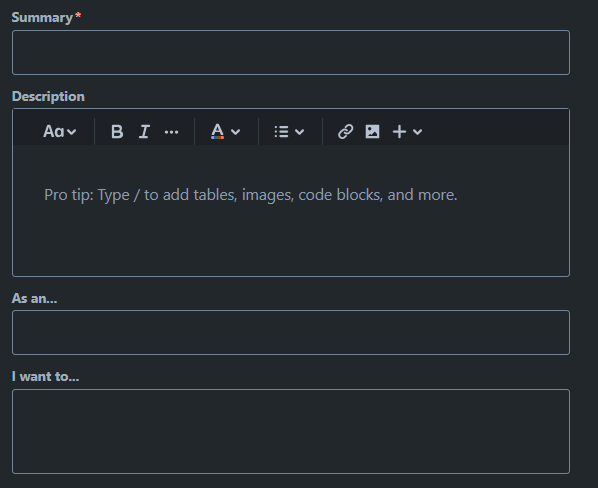Click the Summary field label
This screenshot has height=488, width=598.
42,18
